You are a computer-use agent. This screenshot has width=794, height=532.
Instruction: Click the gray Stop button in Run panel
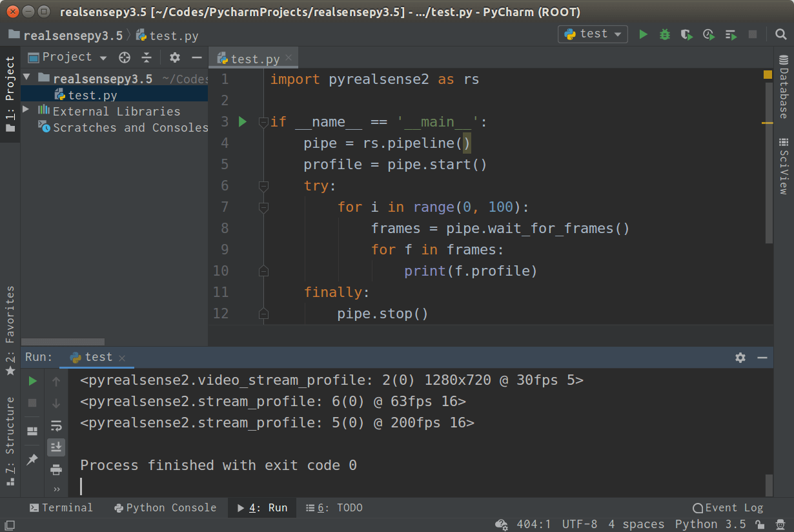point(32,404)
